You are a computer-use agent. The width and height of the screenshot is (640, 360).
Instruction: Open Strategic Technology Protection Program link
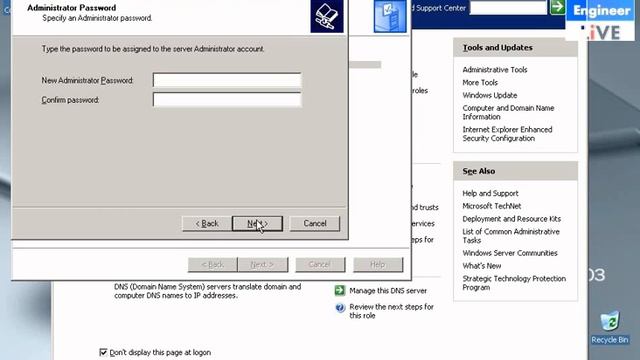514,283
